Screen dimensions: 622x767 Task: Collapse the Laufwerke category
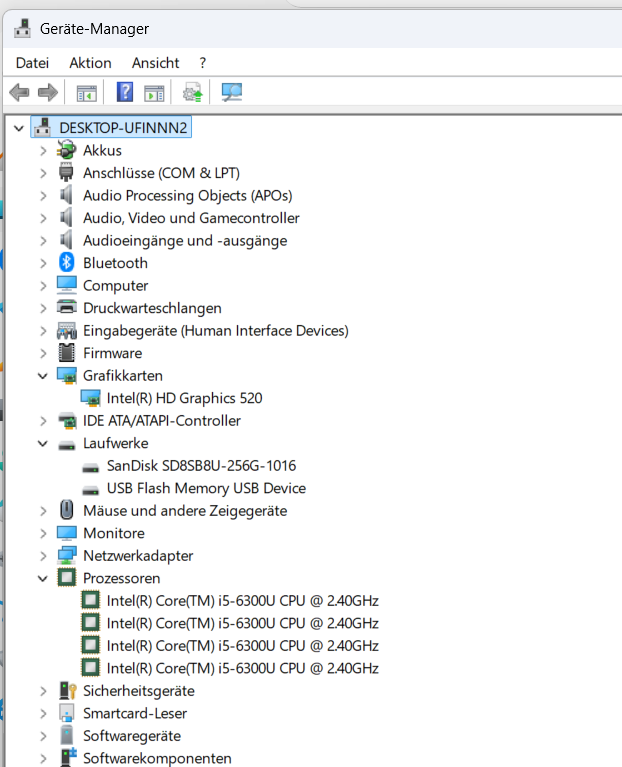coord(43,443)
